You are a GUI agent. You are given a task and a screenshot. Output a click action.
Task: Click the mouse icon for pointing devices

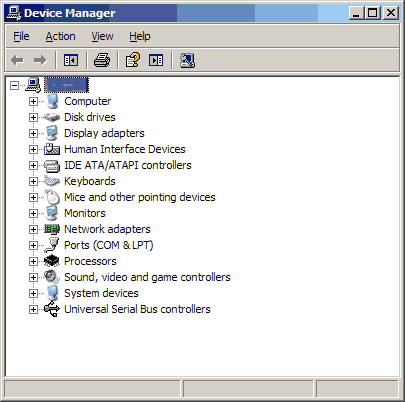(x=52, y=197)
